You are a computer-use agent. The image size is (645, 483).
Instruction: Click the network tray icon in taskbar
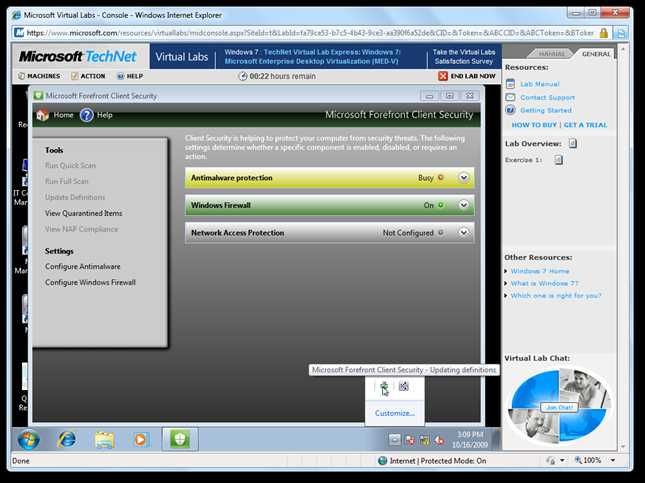point(425,440)
